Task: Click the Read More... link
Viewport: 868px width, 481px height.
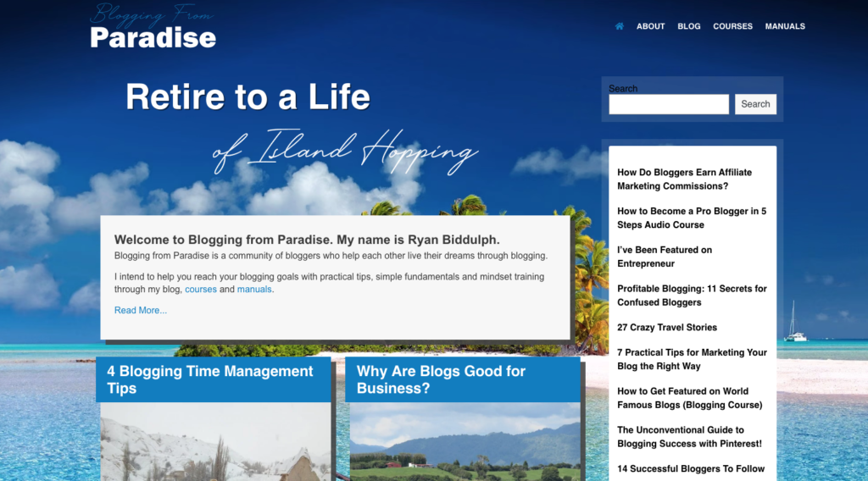Action: 141,310
